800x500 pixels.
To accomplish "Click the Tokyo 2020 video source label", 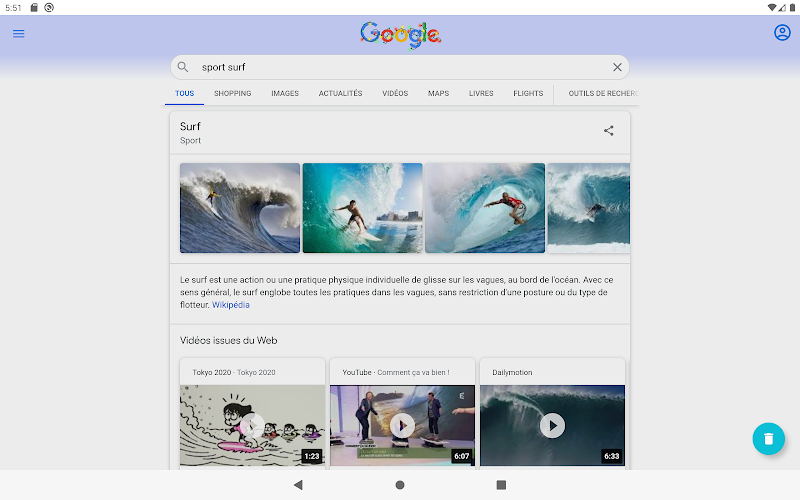I will pyautogui.click(x=234, y=372).
